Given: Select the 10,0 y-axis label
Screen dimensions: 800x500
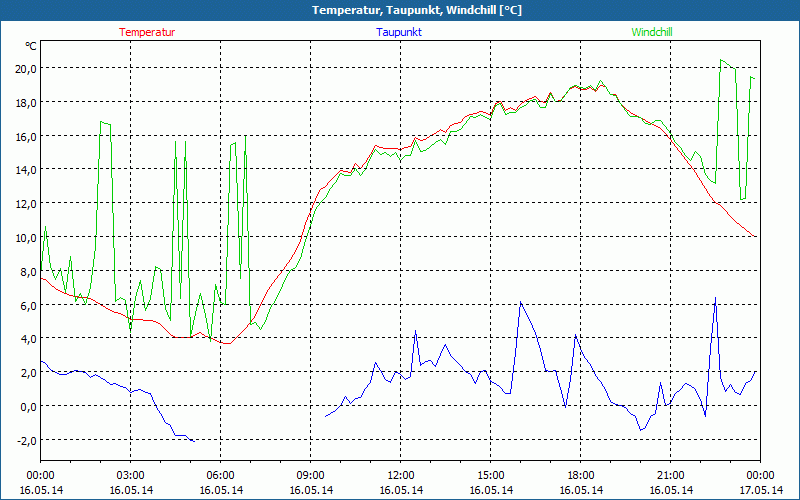Looking at the screenshot, I should click(x=26, y=237).
